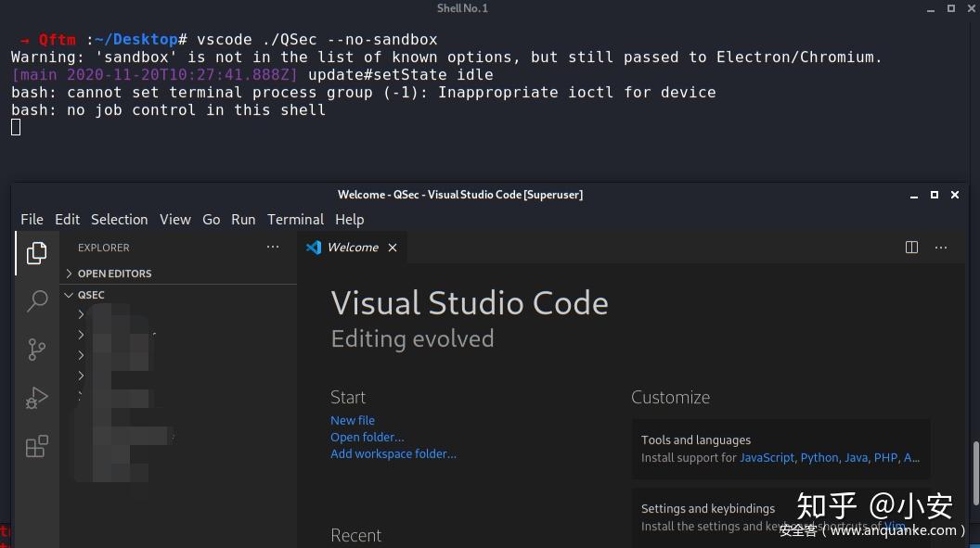
Task: Select the Welcome editor tab
Action: click(x=352, y=248)
